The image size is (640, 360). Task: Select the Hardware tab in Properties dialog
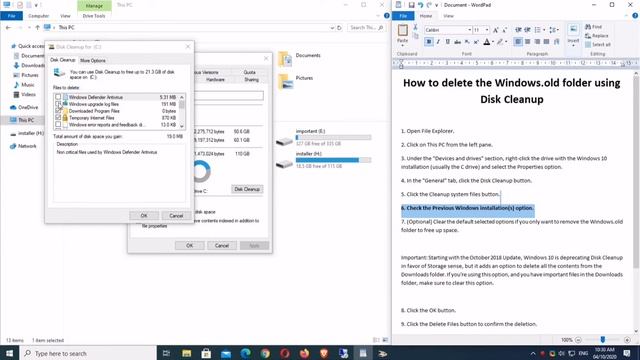coord(215,80)
